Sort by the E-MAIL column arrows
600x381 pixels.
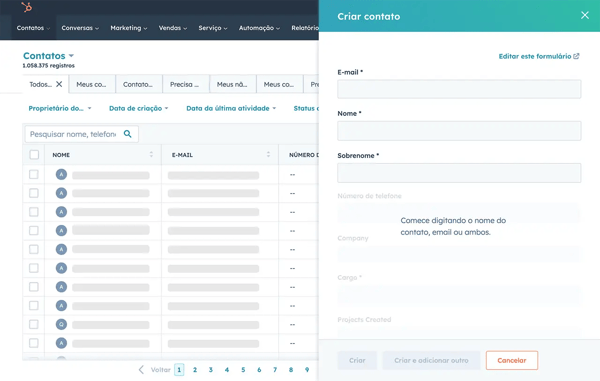pyautogui.click(x=268, y=154)
